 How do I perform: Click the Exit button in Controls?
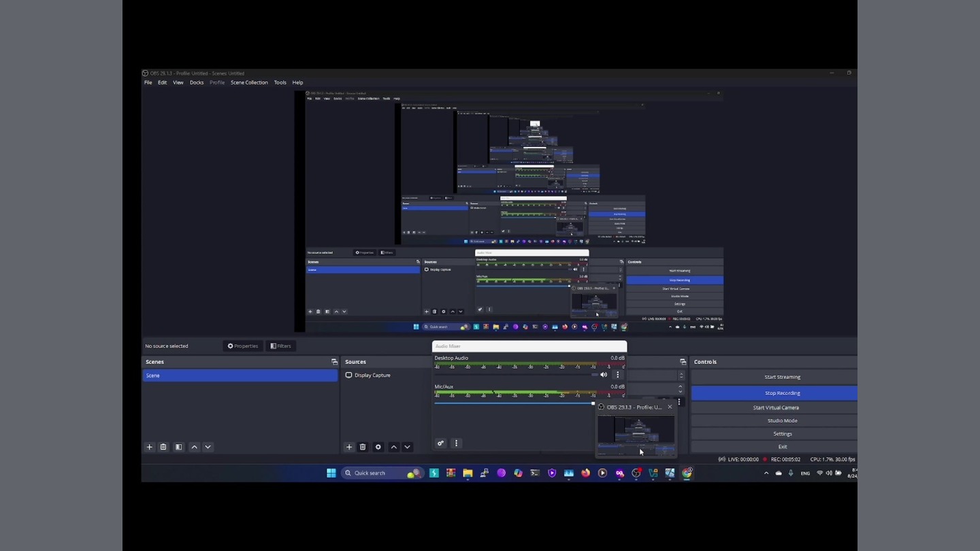[x=774, y=447]
